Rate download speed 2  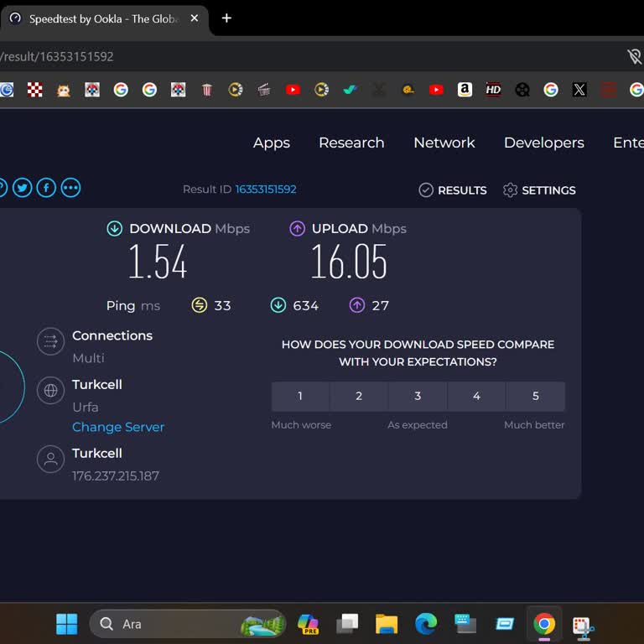(359, 396)
